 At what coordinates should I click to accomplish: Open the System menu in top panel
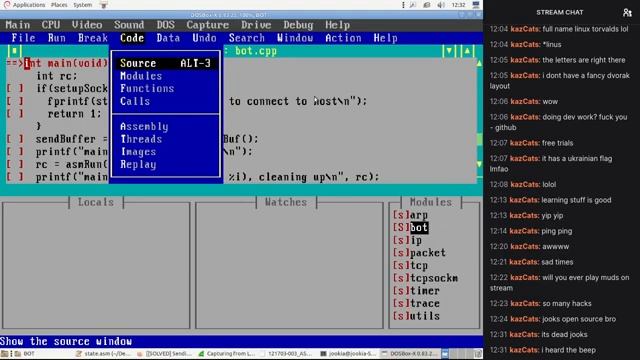(x=83, y=5)
